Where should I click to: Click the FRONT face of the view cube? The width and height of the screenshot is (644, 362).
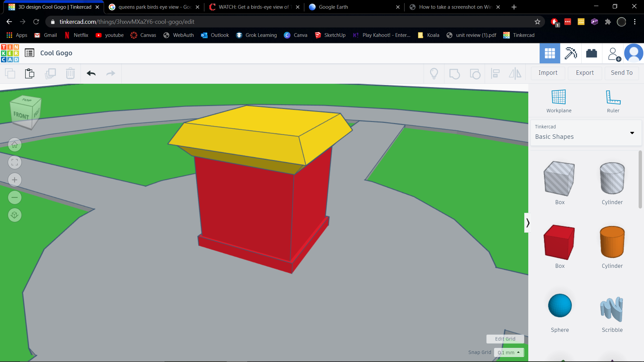point(21,116)
